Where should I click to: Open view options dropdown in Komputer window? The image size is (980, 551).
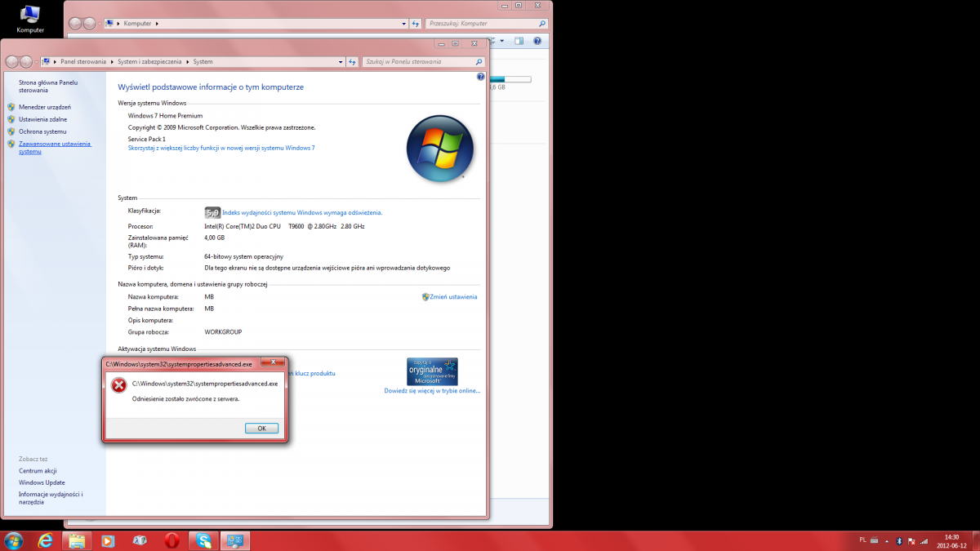point(503,40)
